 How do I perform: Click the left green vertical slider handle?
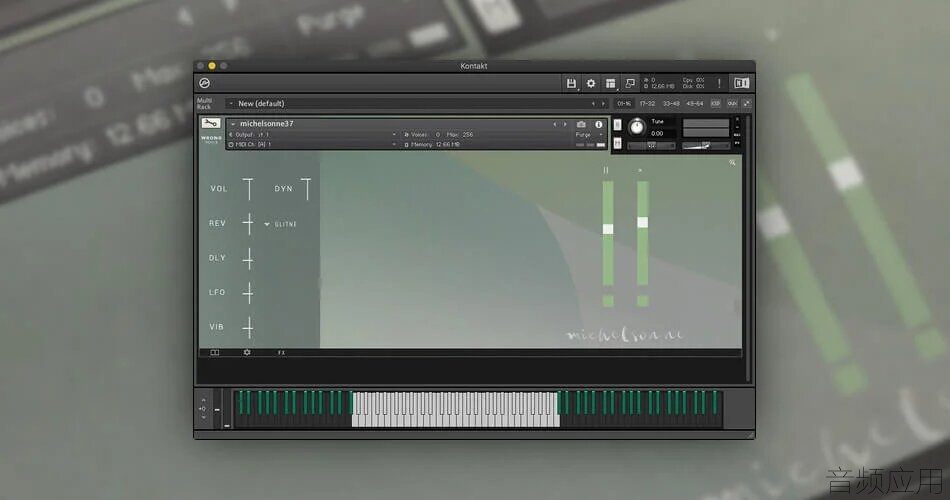click(608, 228)
